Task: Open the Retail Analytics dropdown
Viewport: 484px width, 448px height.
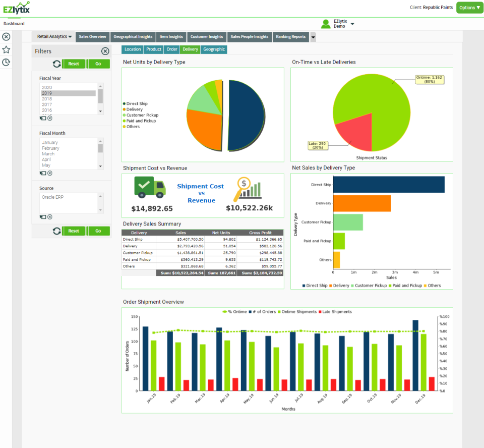Action: (x=53, y=36)
